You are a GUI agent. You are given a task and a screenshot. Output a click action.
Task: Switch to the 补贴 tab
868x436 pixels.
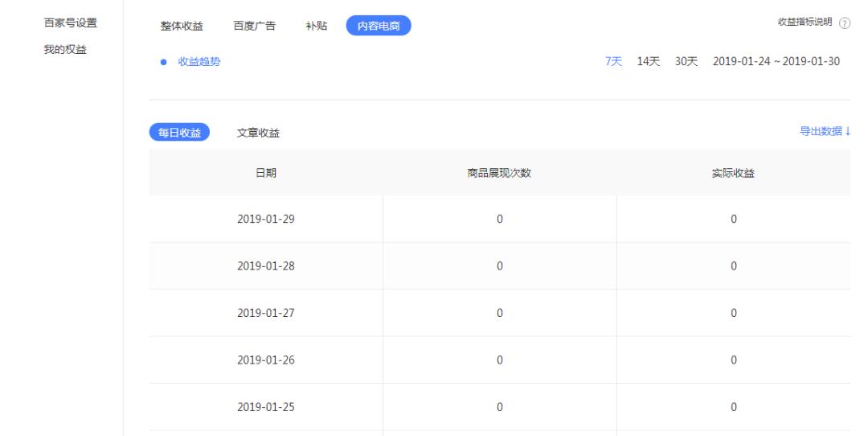tap(316, 26)
